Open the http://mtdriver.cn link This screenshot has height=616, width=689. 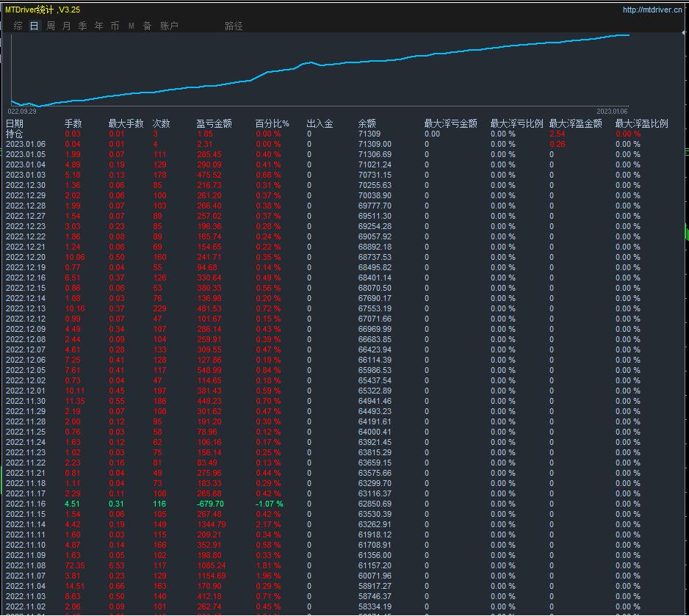point(652,10)
